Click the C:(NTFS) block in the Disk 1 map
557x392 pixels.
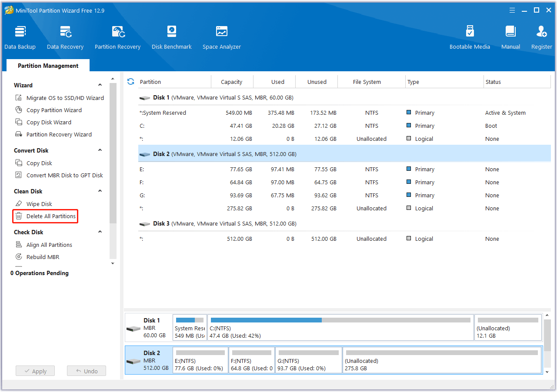coord(340,327)
